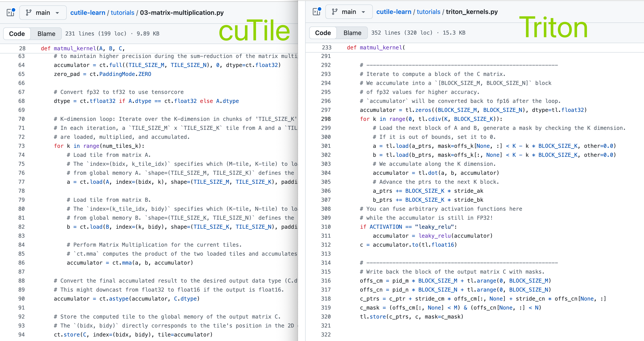Toggle to Code view in the left panel
644x341 pixels.
pyautogui.click(x=17, y=33)
